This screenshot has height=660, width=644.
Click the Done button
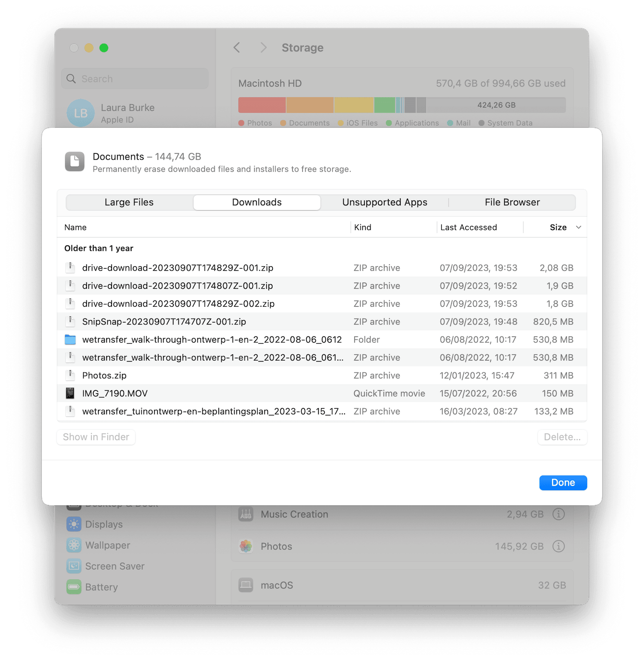coord(563,483)
